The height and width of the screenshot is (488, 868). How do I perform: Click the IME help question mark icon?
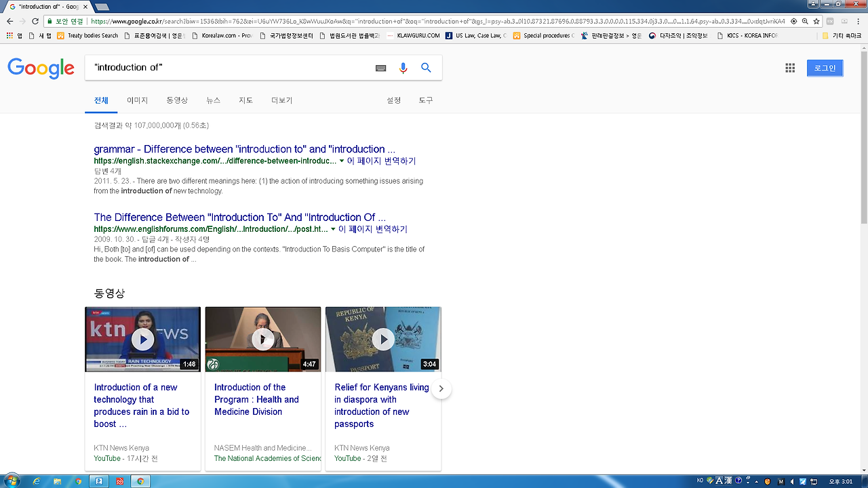click(x=738, y=481)
